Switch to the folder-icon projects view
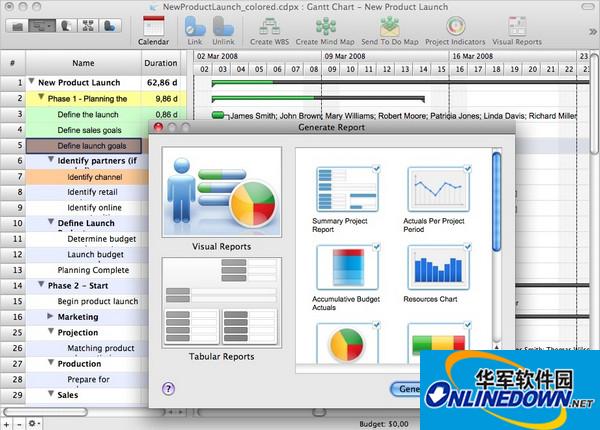The width and height of the screenshot is (600, 430). (x=17, y=26)
